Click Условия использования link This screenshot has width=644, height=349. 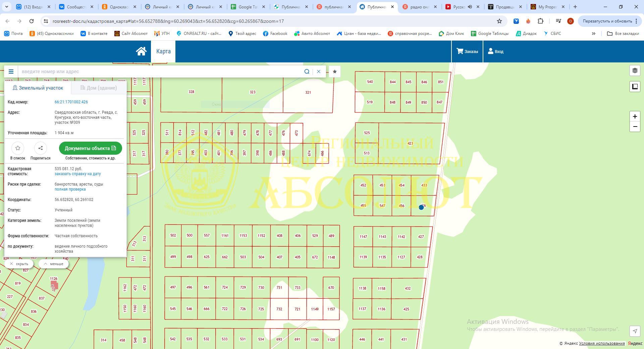point(602,343)
